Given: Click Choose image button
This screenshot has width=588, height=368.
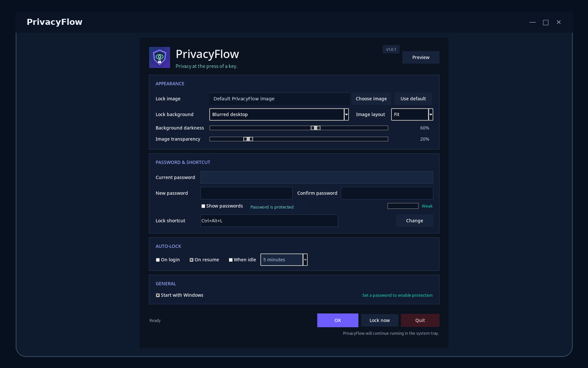Looking at the screenshot, I should coord(371,98).
